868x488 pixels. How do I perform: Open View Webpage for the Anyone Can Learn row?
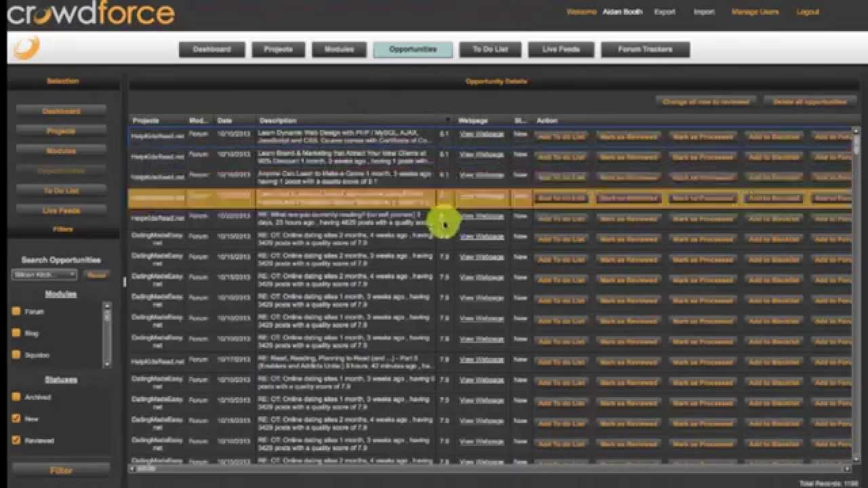tap(481, 175)
